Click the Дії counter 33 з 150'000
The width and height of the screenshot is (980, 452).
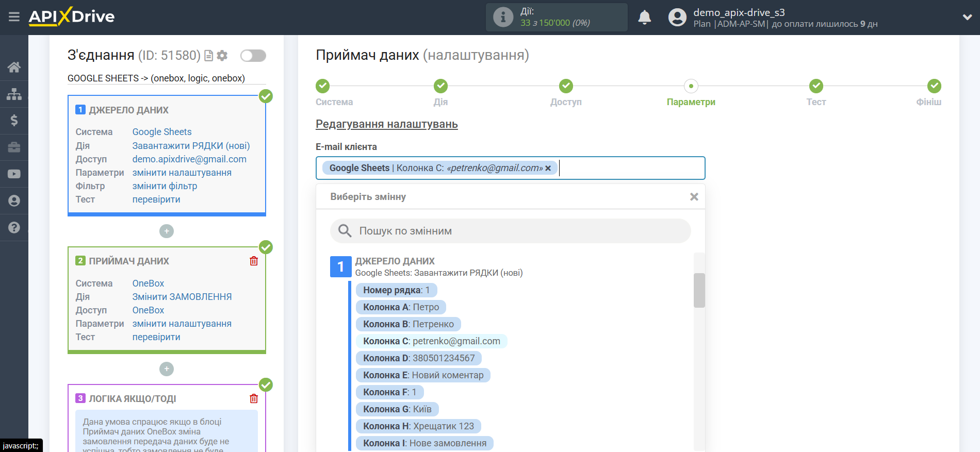coord(555,23)
